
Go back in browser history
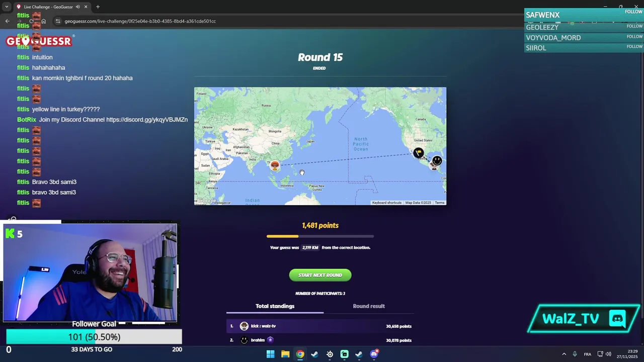(x=7, y=21)
